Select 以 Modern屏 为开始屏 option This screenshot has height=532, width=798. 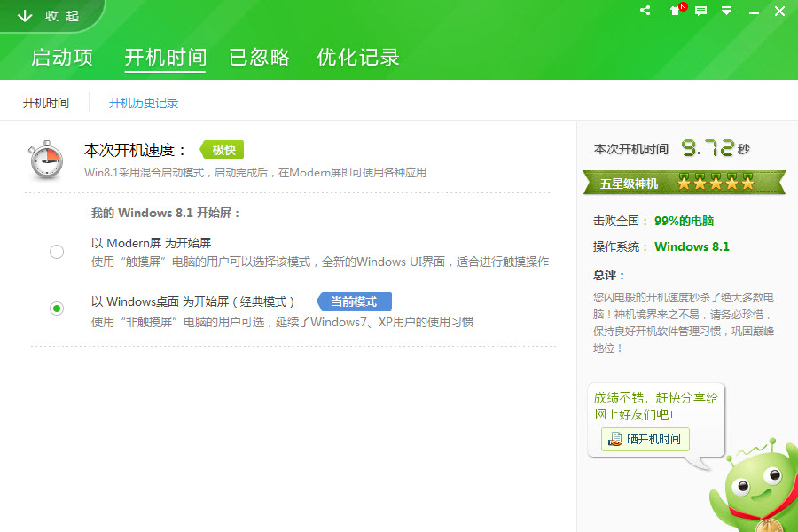[56, 252]
